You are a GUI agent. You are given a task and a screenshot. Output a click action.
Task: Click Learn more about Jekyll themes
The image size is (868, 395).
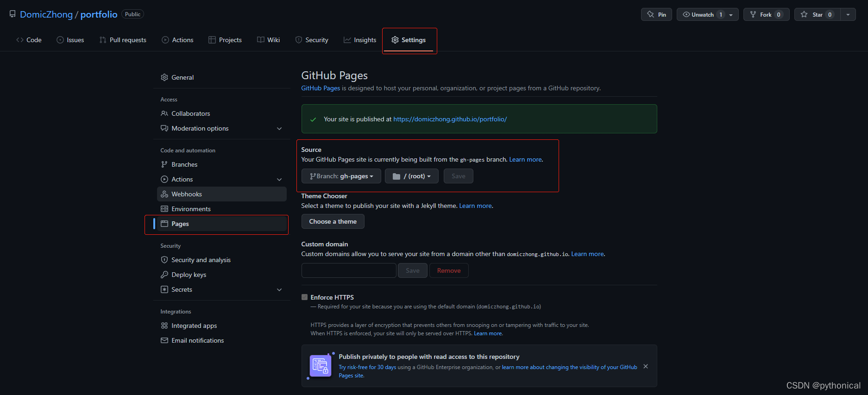pyautogui.click(x=475, y=206)
